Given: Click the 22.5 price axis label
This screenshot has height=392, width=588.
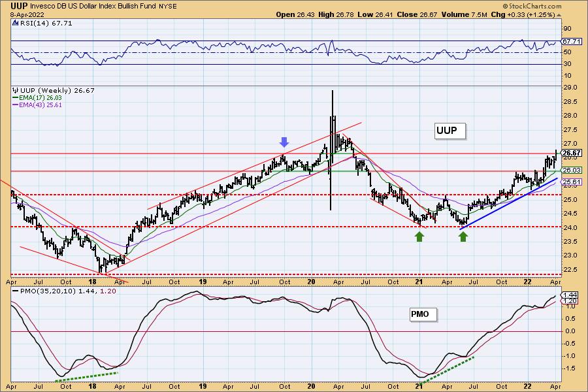Looking at the screenshot, I should (570, 269).
